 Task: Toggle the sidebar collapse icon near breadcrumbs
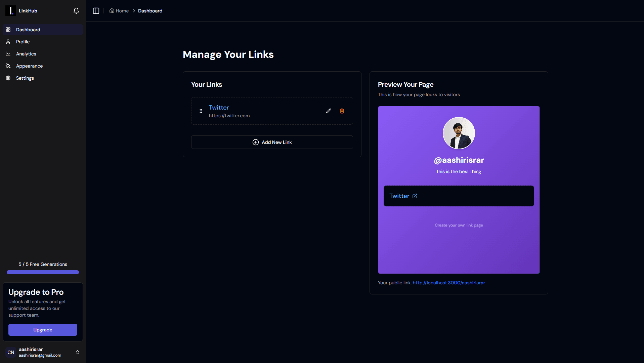coord(96,10)
